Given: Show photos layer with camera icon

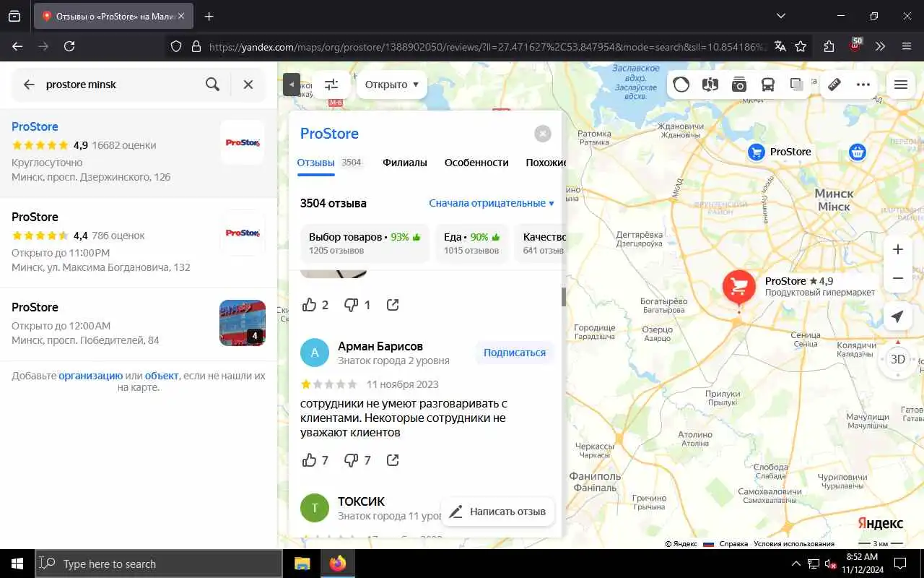Looking at the screenshot, I should coord(739,85).
